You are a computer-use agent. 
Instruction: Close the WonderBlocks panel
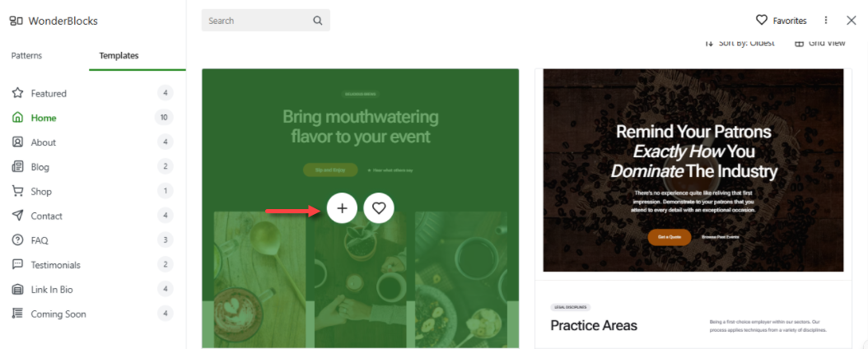point(852,21)
